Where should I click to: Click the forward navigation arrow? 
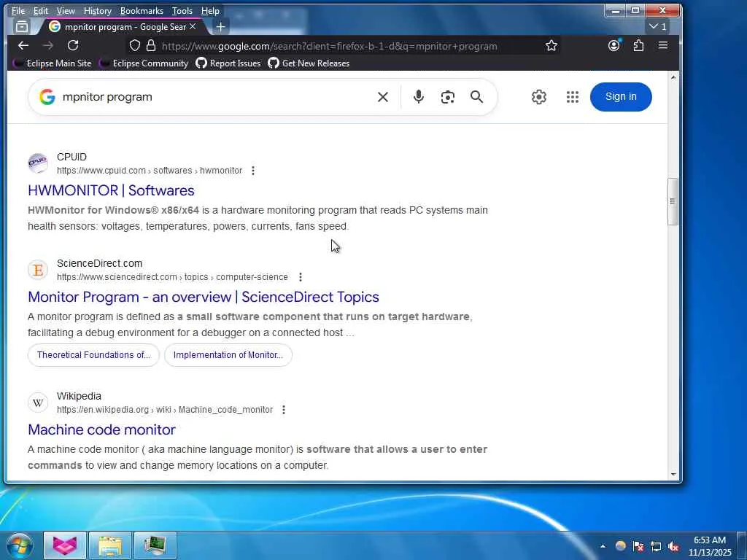click(47, 46)
